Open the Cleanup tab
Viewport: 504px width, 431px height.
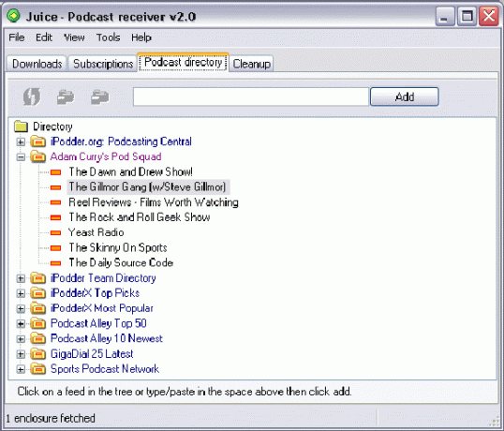[x=251, y=64]
